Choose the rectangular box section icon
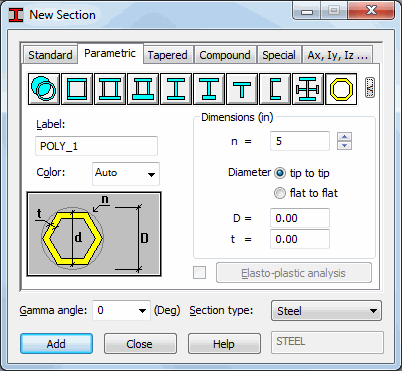 pyautogui.click(x=77, y=89)
